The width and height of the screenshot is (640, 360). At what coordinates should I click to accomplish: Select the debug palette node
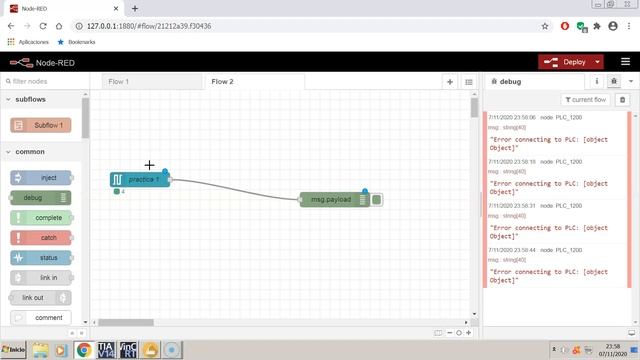[x=40, y=198]
